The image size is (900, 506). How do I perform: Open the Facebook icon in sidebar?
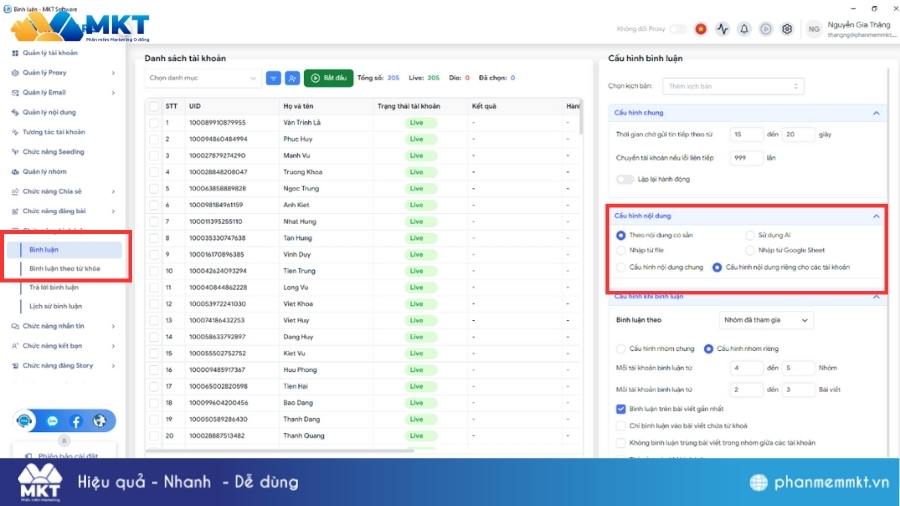click(x=76, y=421)
